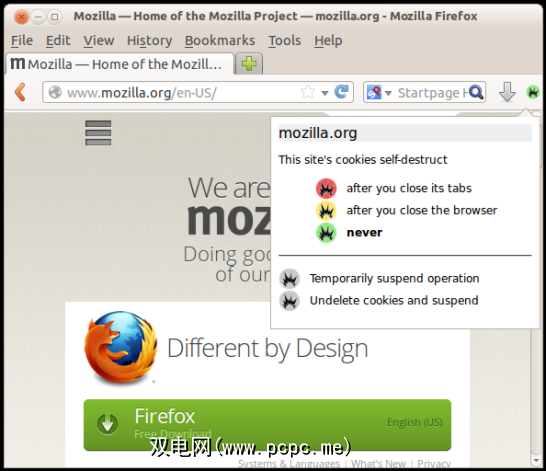Open new tab with green plus
The width and height of the screenshot is (546, 471).
click(x=249, y=64)
